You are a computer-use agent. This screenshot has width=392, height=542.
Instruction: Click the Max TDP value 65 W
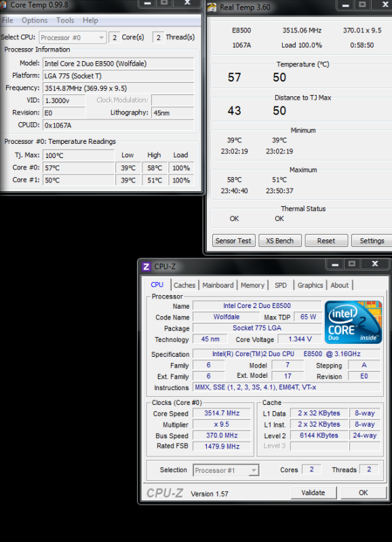(308, 317)
